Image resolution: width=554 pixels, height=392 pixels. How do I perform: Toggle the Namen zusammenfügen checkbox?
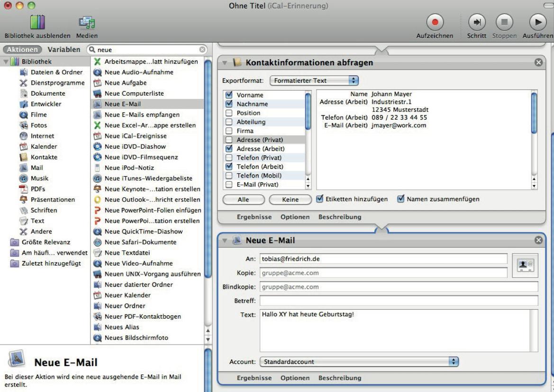[x=400, y=199]
